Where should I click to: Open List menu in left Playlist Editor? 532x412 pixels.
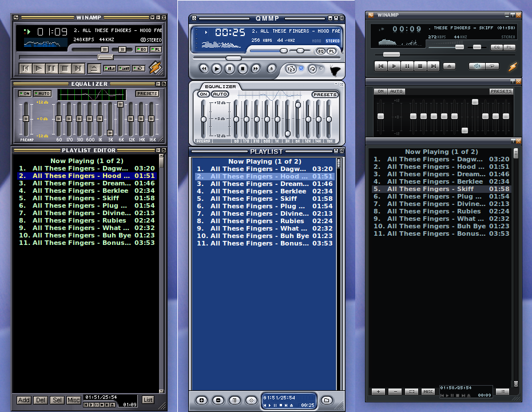coord(148,400)
